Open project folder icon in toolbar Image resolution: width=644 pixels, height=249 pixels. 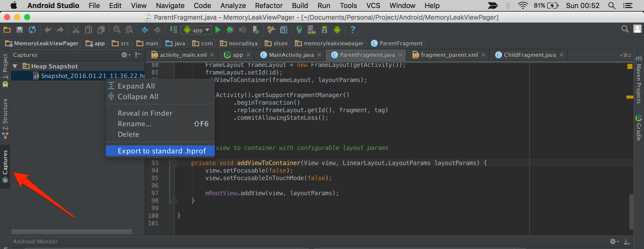(x=7, y=30)
